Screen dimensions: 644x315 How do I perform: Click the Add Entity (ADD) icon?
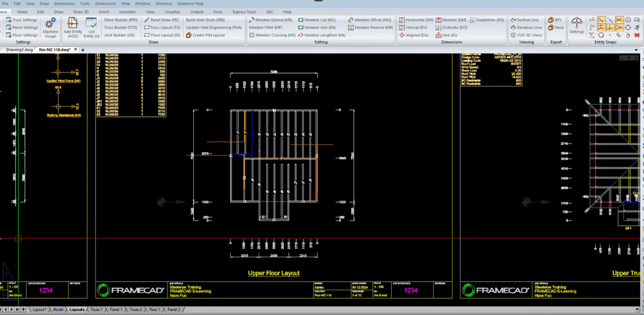point(73,24)
